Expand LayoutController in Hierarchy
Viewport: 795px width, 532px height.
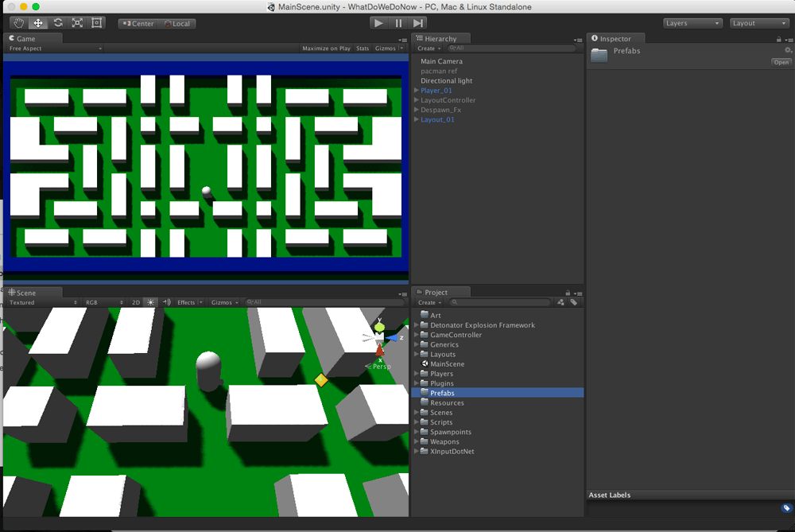pos(417,100)
